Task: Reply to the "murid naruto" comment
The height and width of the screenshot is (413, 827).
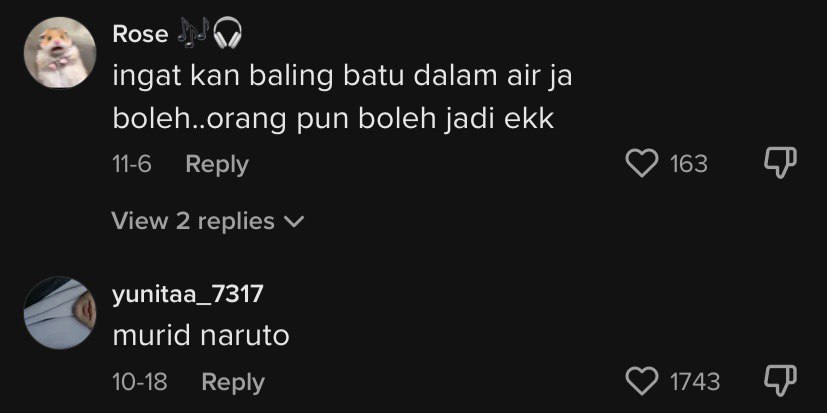Action: tap(233, 382)
